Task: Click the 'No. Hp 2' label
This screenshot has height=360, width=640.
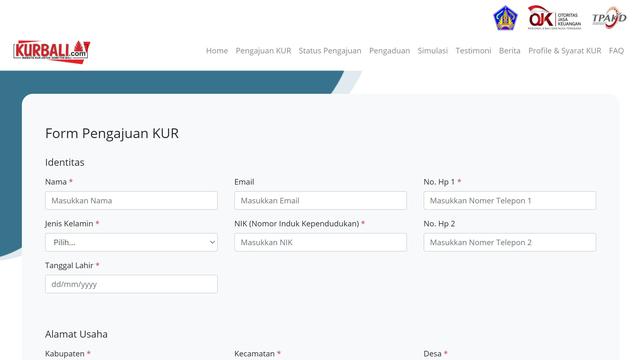Action: coord(439,224)
